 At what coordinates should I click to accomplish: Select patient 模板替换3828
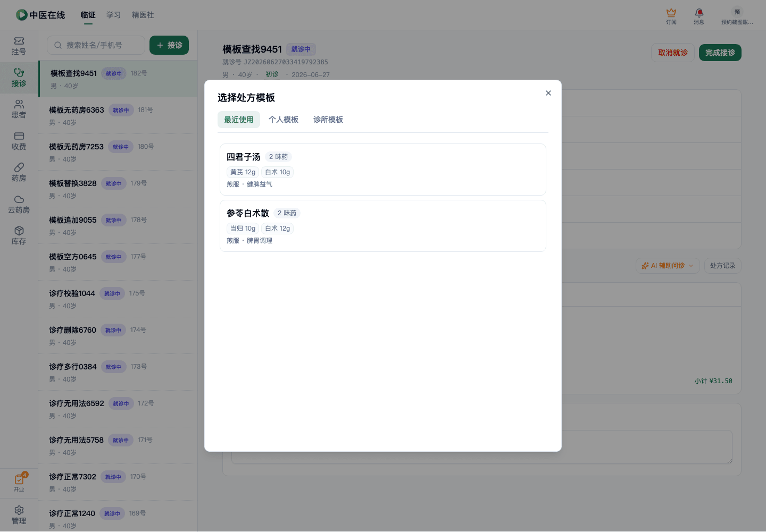click(x=118, y=189)
